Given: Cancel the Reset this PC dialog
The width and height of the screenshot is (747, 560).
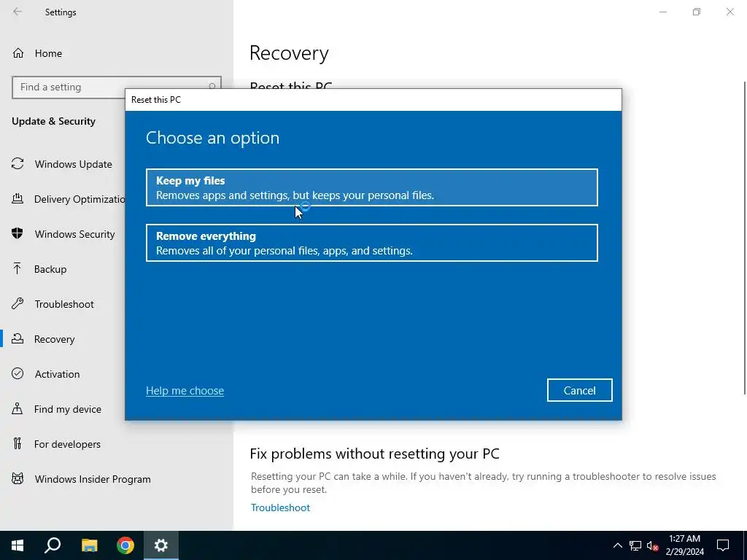Looking at the screenshot, I should pyautogui.click(x=579, y=391).
